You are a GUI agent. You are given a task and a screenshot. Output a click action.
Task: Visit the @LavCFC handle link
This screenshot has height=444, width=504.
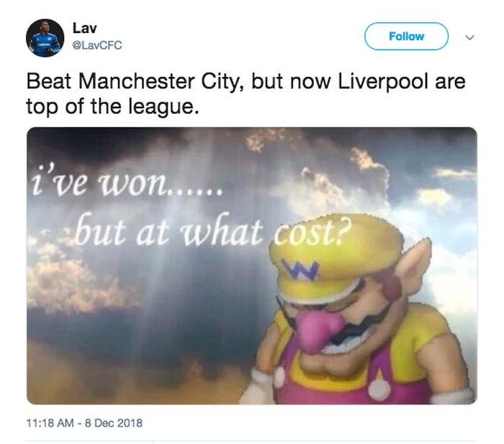[x=97, y=45]
